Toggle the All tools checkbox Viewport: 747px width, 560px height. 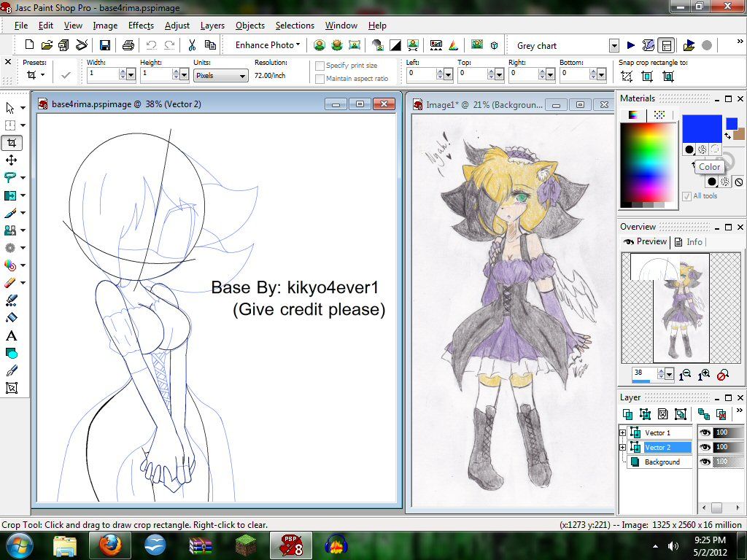point(686,196)
